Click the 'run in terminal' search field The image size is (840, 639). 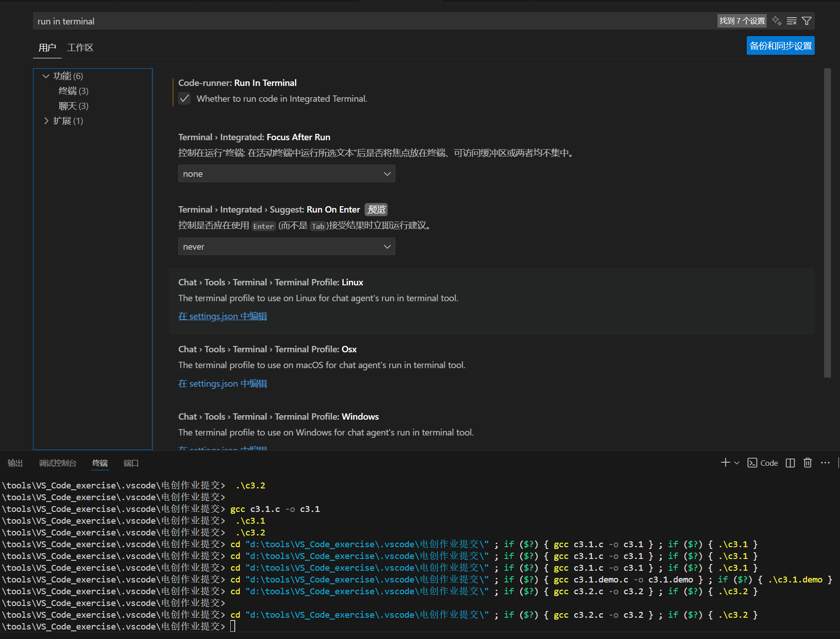pyautogui.click(x=375, y=21)
